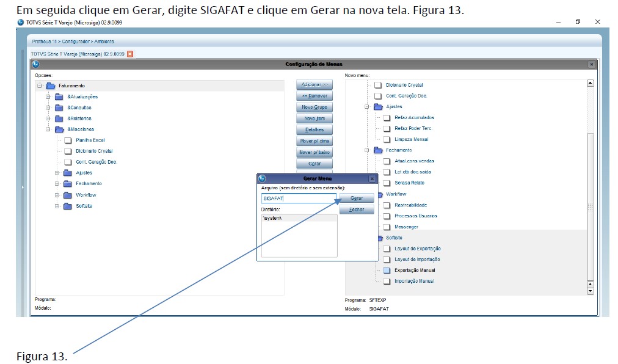
Task: Click the Protheus 11 > Configurador > Ambiente breadcrumb
Action: (x=73, y=42)
